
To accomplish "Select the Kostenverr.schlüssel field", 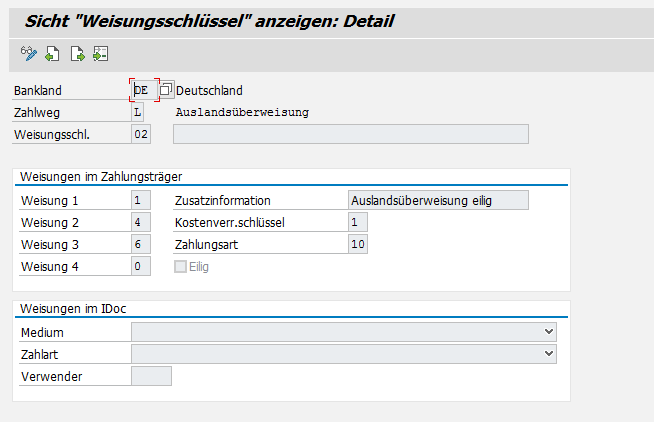I will (x=358, y=222).
